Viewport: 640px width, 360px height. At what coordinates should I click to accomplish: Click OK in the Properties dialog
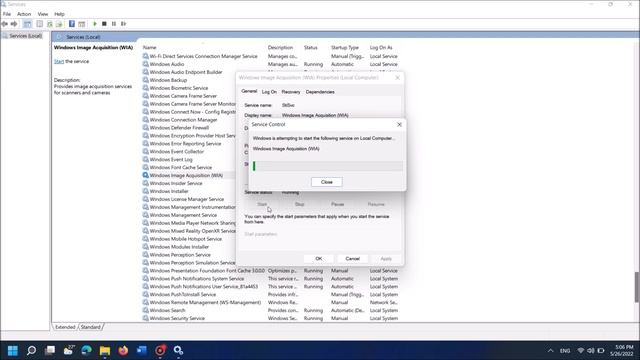(x=319, y=259)
